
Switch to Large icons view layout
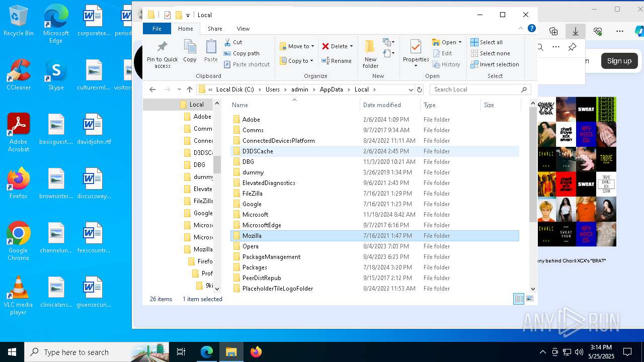530,299
